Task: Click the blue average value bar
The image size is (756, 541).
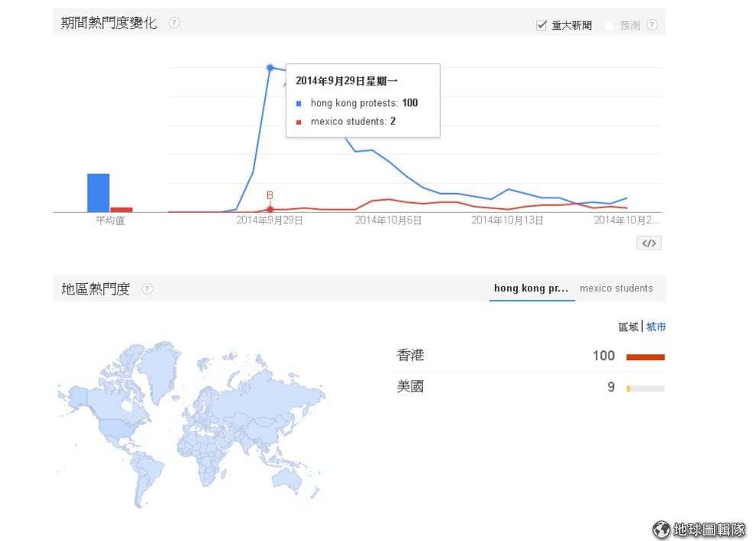Action: pos(98,192)
